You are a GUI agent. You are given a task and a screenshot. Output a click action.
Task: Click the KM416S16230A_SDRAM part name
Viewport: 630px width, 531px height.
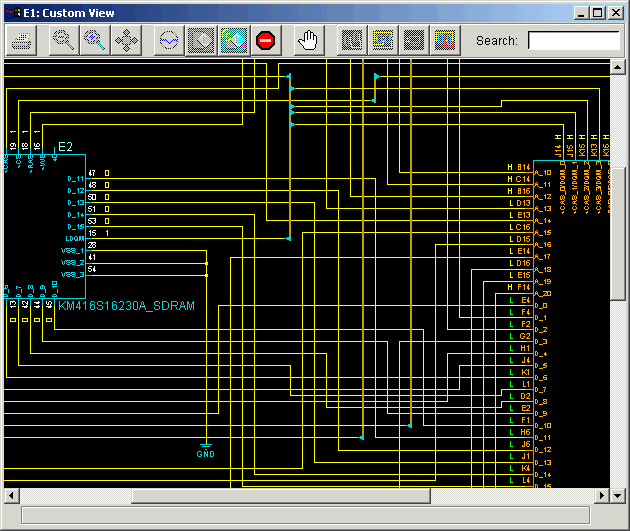[126, 306]
